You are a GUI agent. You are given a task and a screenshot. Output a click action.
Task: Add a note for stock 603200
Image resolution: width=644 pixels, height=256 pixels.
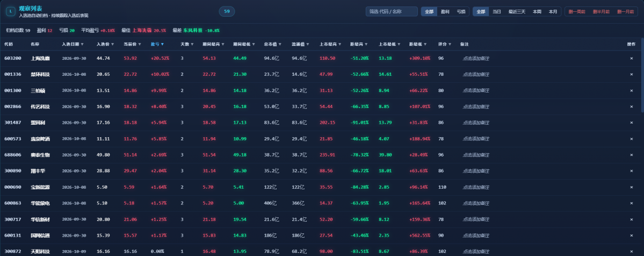[476, 59]
